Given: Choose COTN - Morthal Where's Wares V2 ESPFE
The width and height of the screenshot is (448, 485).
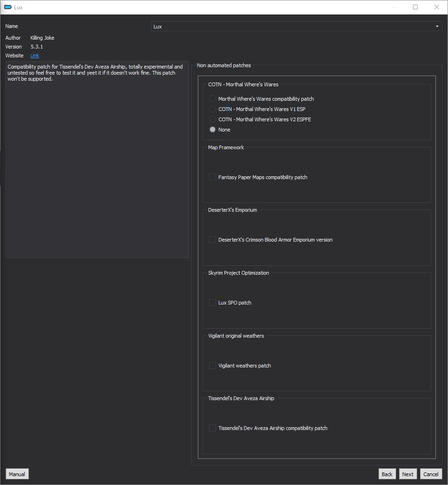Looking at the screenshot, I should [213, 119].
